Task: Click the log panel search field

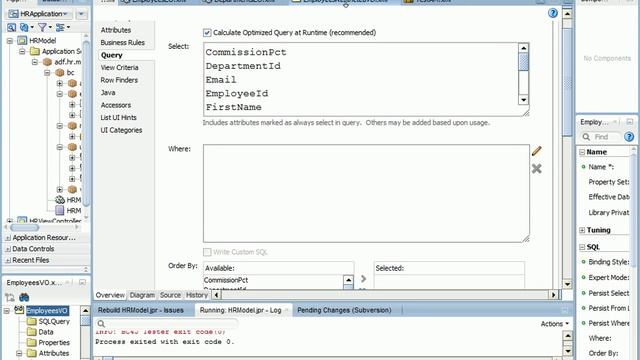Action: pyautogui.click(x=167, y=324)
